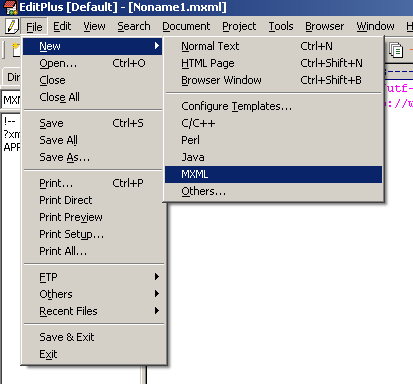
Task: Open the Document menu
Action: (x=186, y=26)
